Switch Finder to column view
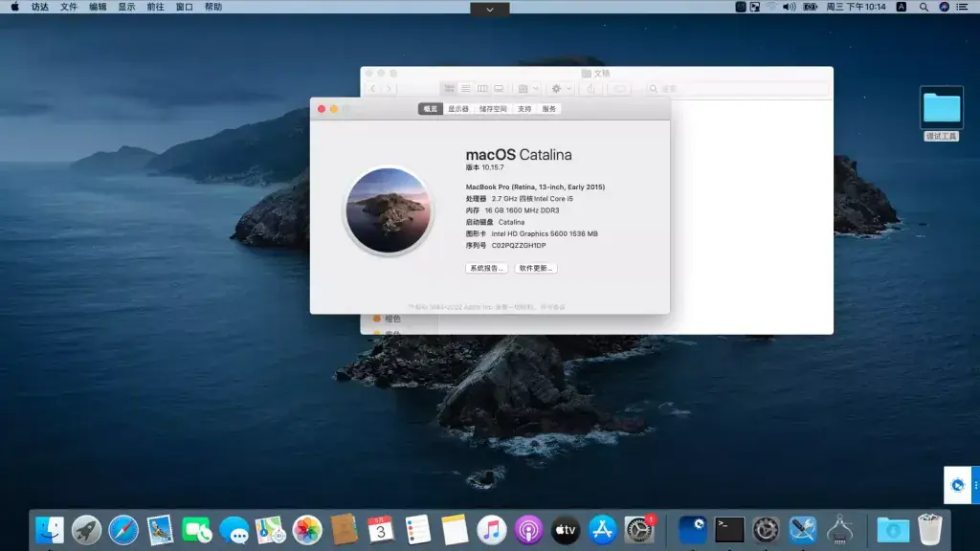Image resolution: width=980 pixels, height=551 pixels. point(482,89)
